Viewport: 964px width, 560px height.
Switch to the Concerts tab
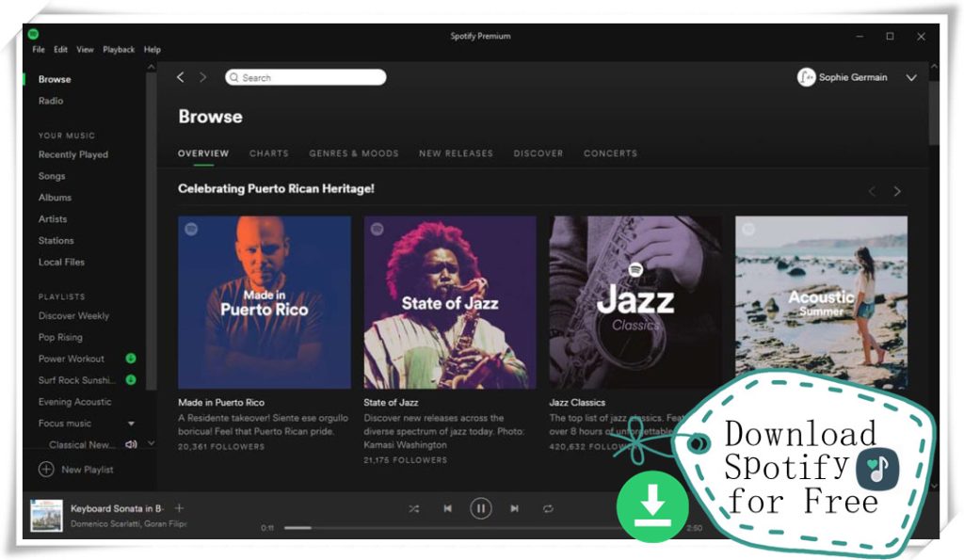pyautogui.click(x=610, y=153)
